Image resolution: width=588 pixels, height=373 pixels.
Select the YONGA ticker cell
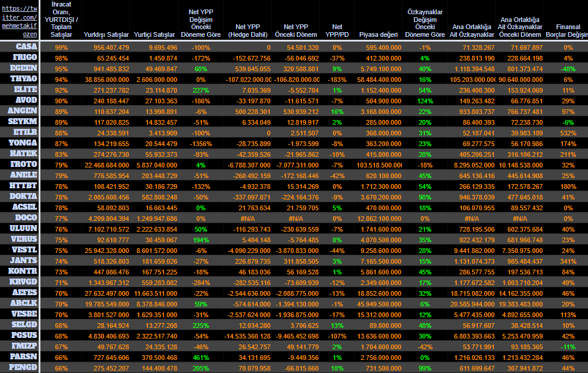point(23,143)
